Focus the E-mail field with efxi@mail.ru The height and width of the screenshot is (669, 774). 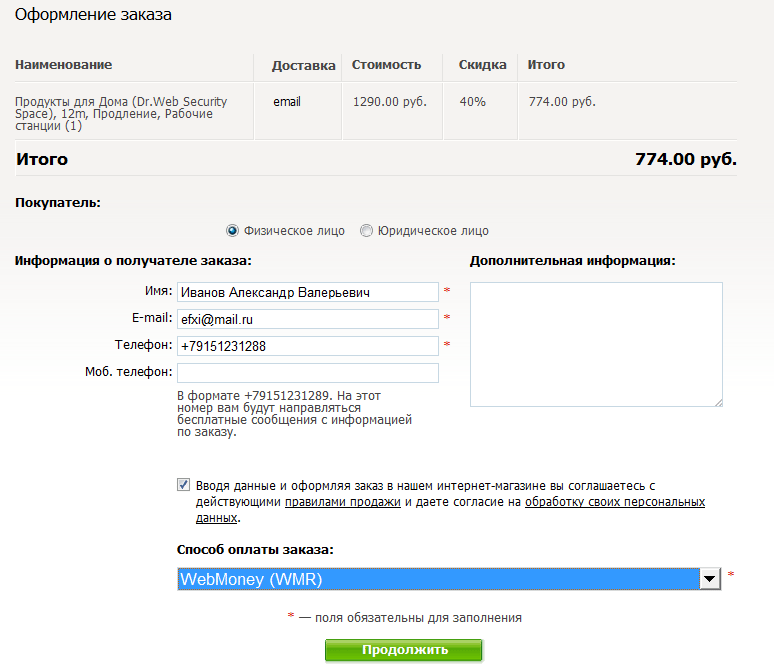(x=307, y=319)
